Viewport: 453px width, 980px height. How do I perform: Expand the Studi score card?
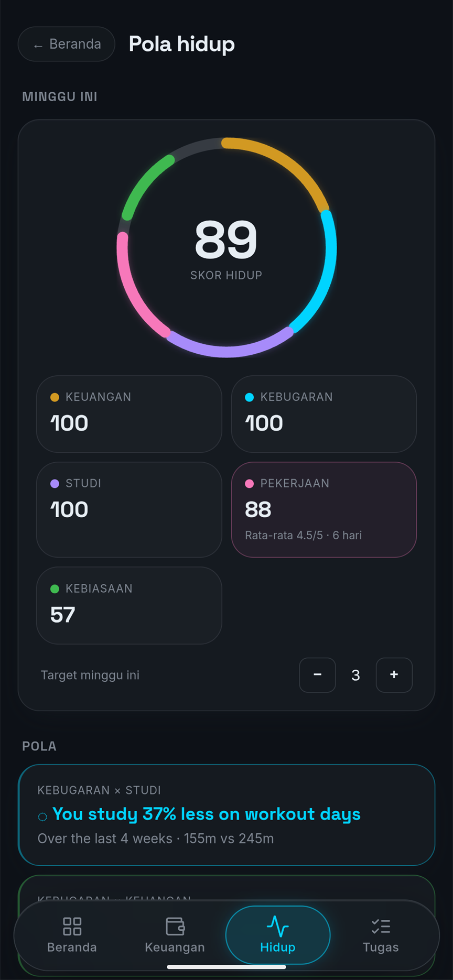pos(129,509)
